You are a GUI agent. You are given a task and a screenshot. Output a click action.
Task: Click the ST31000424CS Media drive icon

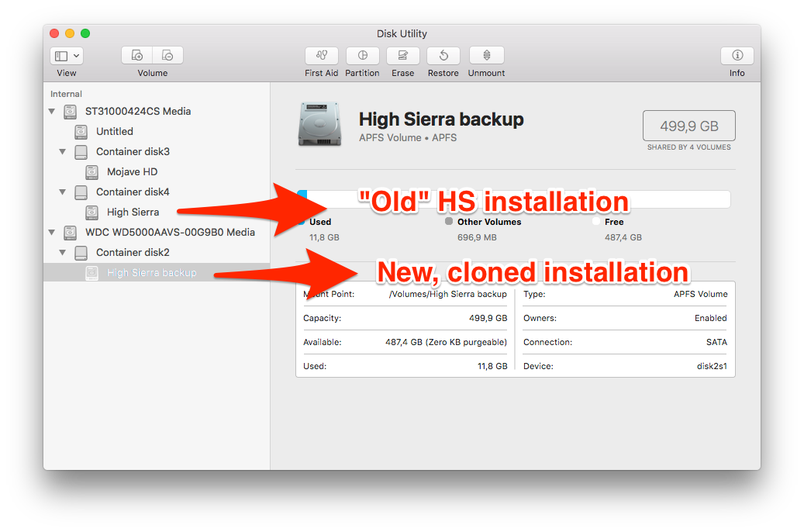pos(71,112)
